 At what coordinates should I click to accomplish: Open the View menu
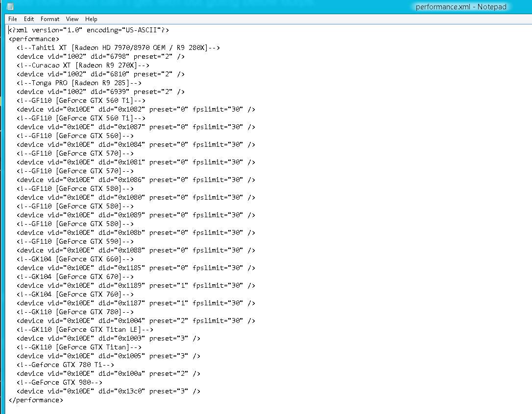click(x=72, y=19)
